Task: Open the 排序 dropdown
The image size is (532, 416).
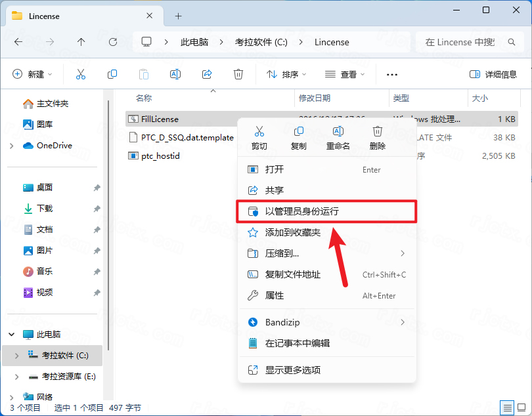Action: [x=286, y=74]
